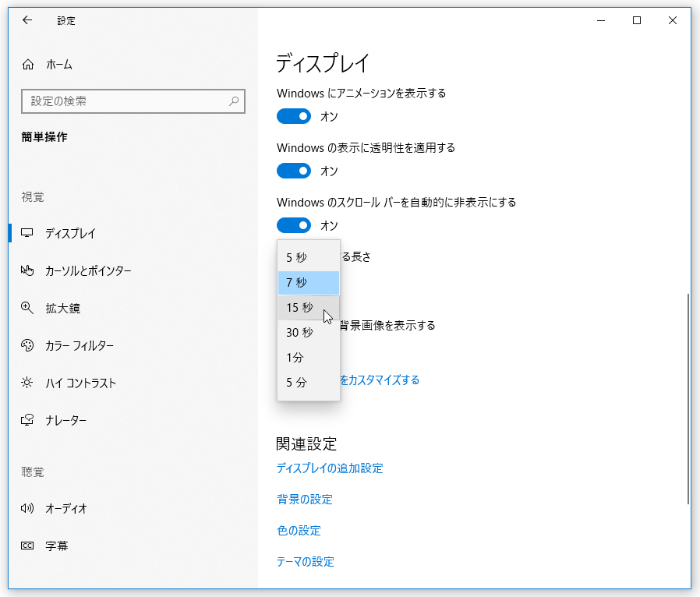700x597 pixels.
Task: Open 拡大鏡 sidebar entry label
Action: point(63,309)
